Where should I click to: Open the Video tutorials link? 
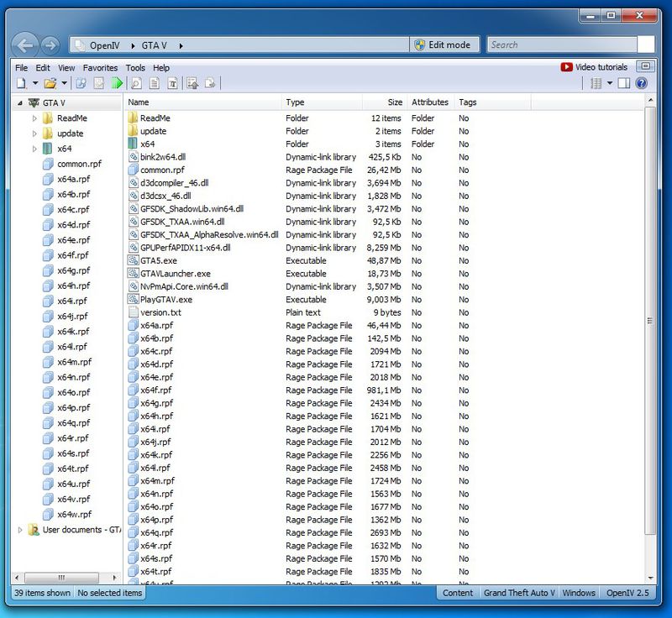(594, 67)
